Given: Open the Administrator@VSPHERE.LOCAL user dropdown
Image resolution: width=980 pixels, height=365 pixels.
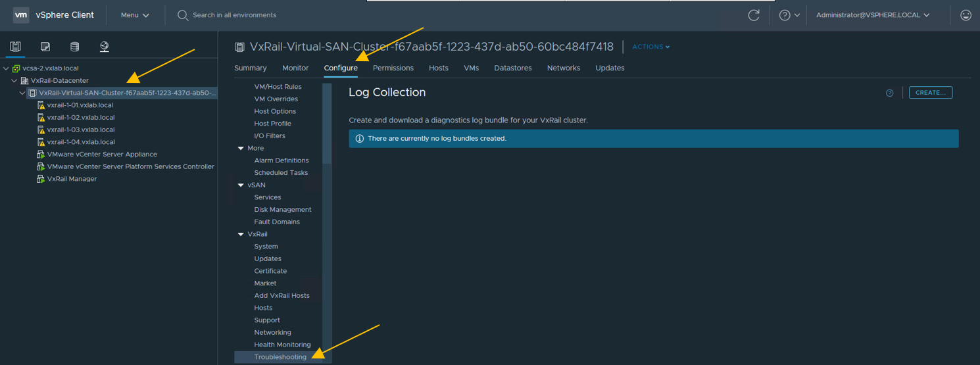Looking at the screenshot, I should [x=872, y=15].
